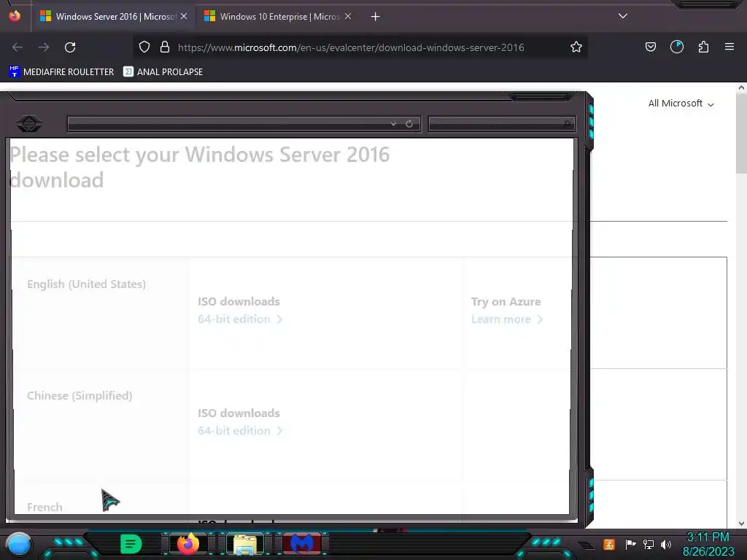Open the Firefox account circle icon

677,47
